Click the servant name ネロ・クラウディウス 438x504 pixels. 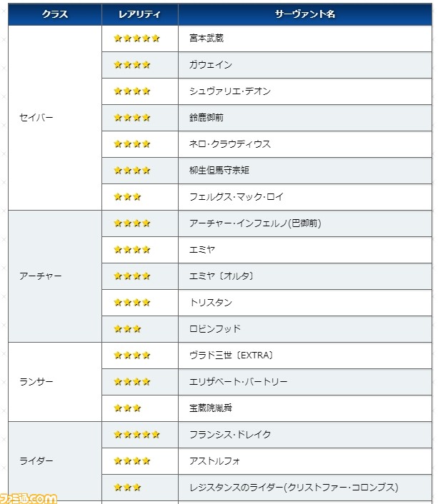click(x=230, y=144)
